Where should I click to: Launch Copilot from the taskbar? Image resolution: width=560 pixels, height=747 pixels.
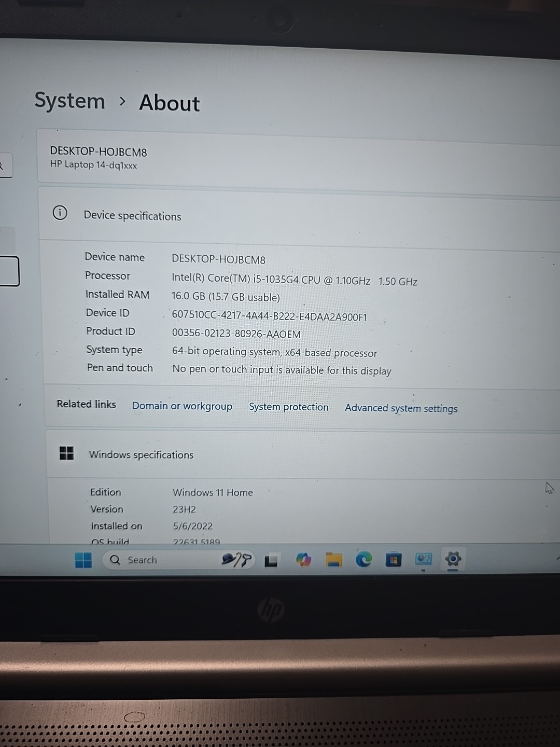tap(303, 560)
